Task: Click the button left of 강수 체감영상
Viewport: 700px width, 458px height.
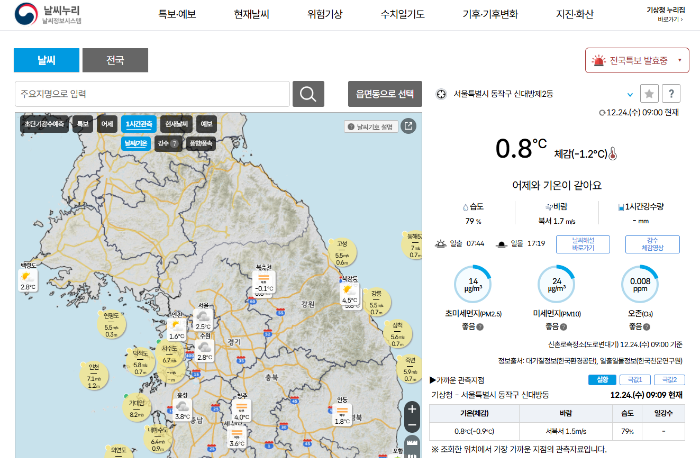Action: (x=583, y=244)
